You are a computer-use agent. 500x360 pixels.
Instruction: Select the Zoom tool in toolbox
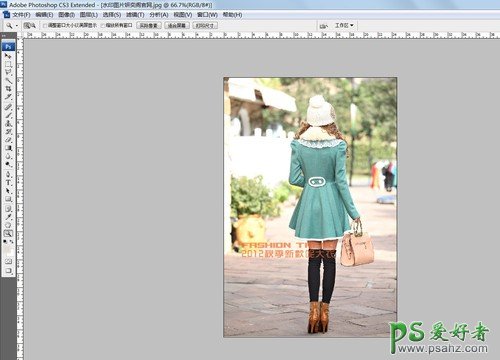point(8,233)
